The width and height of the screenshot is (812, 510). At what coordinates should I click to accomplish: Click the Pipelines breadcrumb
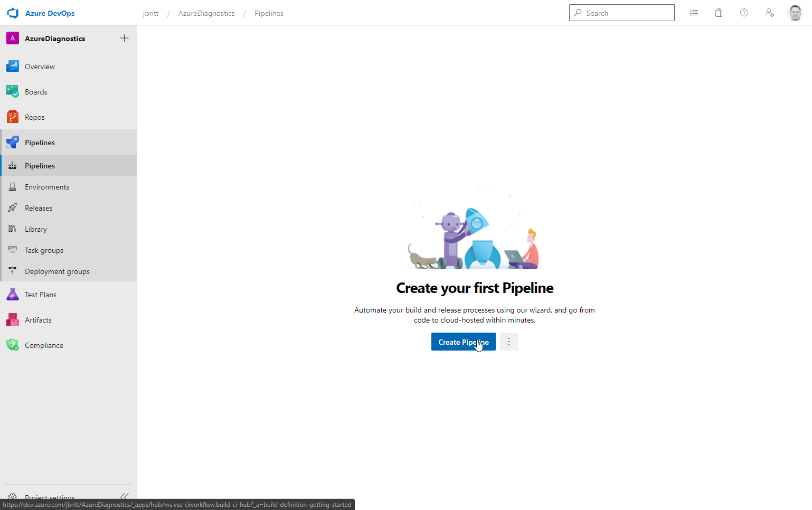(x=269, y=13)
